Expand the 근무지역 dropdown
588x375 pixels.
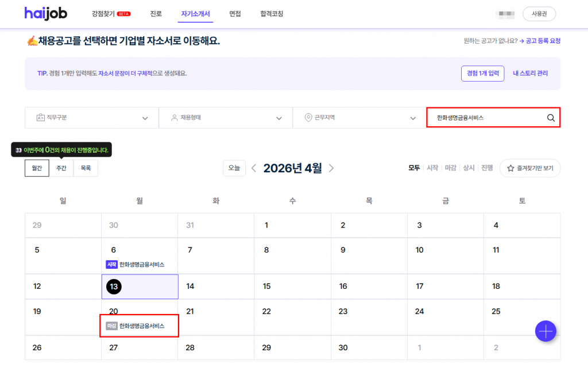coord(359,118)
